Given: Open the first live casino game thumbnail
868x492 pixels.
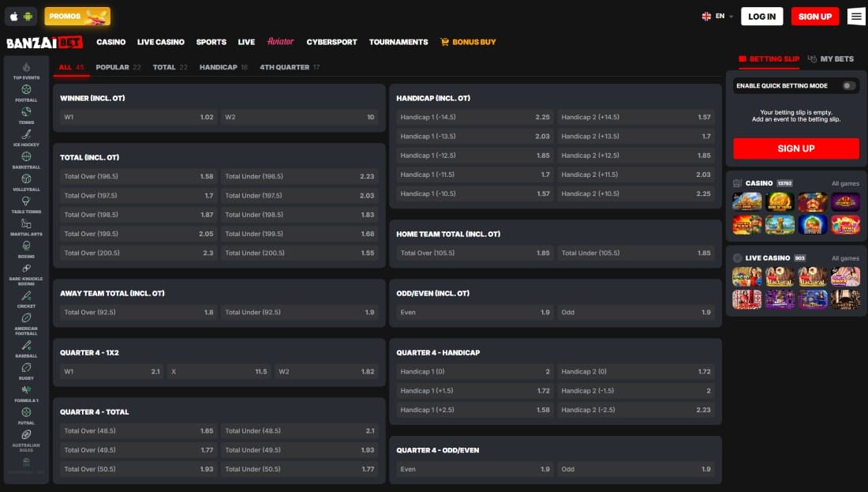Looking at the screenshot, I should tap(746, 276).
